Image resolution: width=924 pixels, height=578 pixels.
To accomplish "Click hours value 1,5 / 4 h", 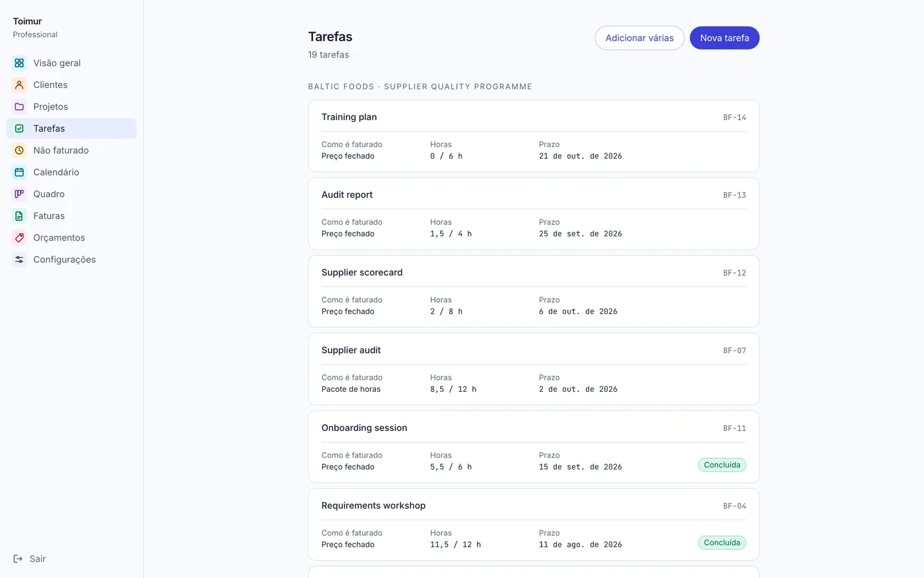I will click(451, 234).
